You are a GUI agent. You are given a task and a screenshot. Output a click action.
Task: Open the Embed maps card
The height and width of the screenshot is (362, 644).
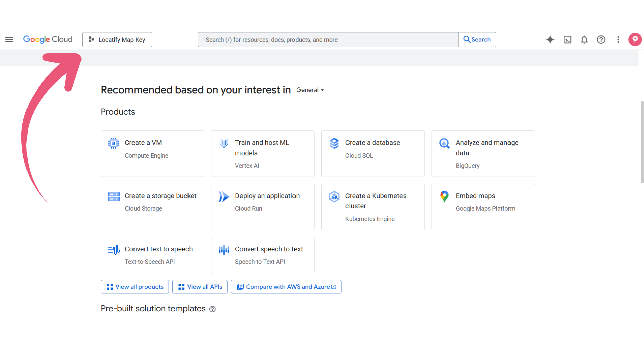[x=483, y=207]
